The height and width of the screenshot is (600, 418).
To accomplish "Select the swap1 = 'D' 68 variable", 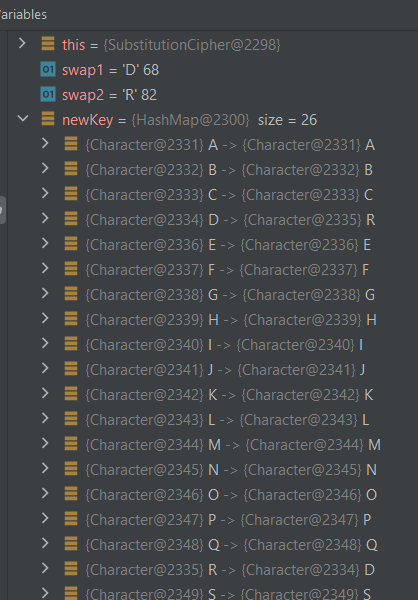I will [x=110, y=70].
